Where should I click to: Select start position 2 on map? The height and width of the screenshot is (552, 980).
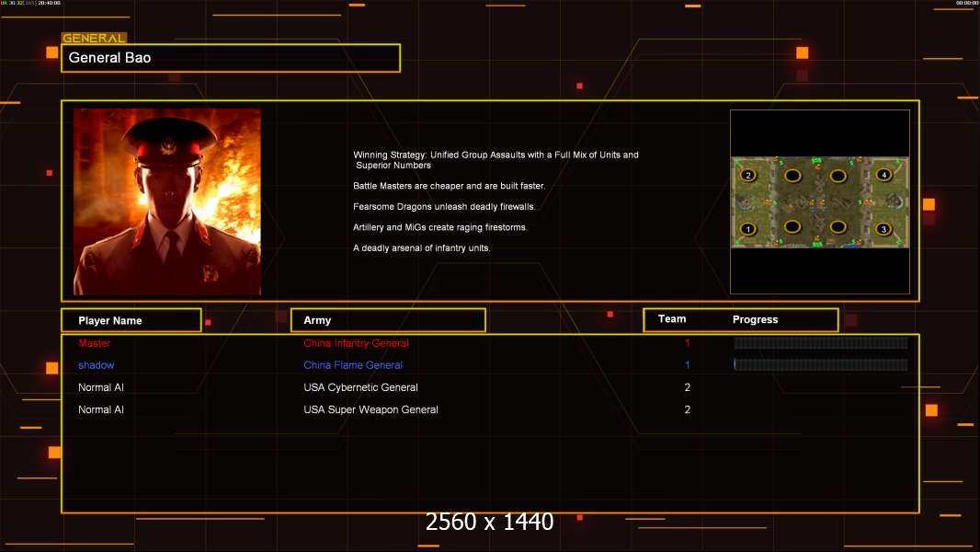[x=748, y=175]
